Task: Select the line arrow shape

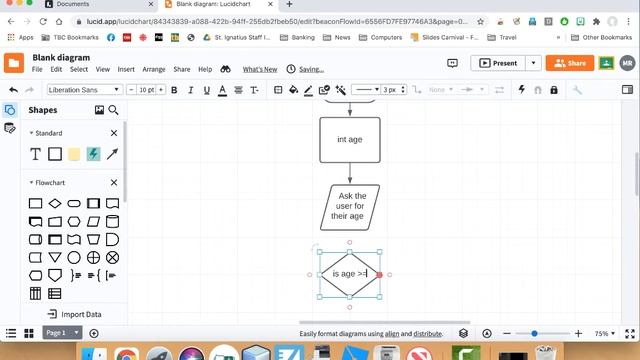Action: (x=112, y=154)
